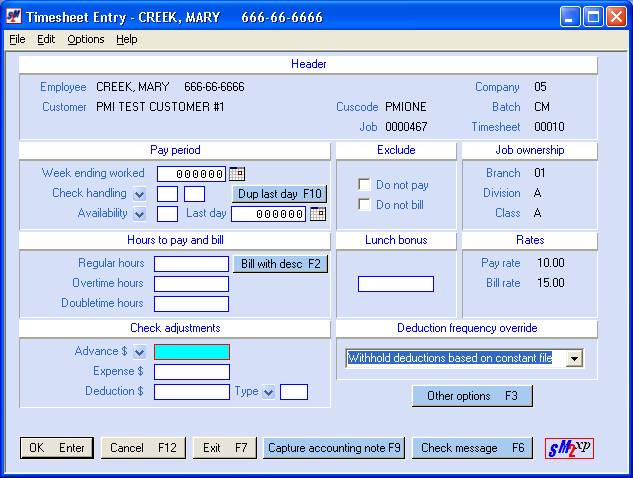Open calendar picker for Week ending worked
The width and height of the screenshot is (633, 478).
tap(237, 174)
